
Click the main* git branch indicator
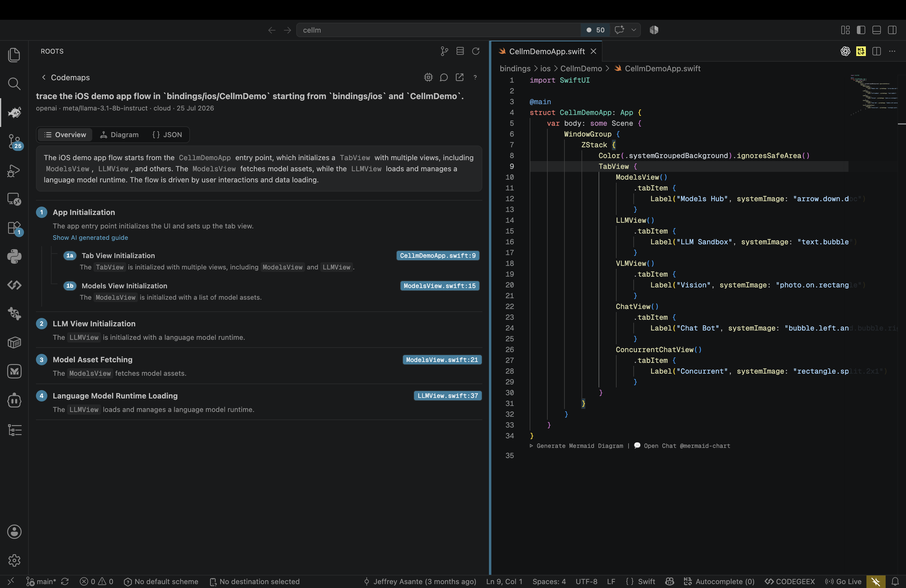tap(41, 581)
